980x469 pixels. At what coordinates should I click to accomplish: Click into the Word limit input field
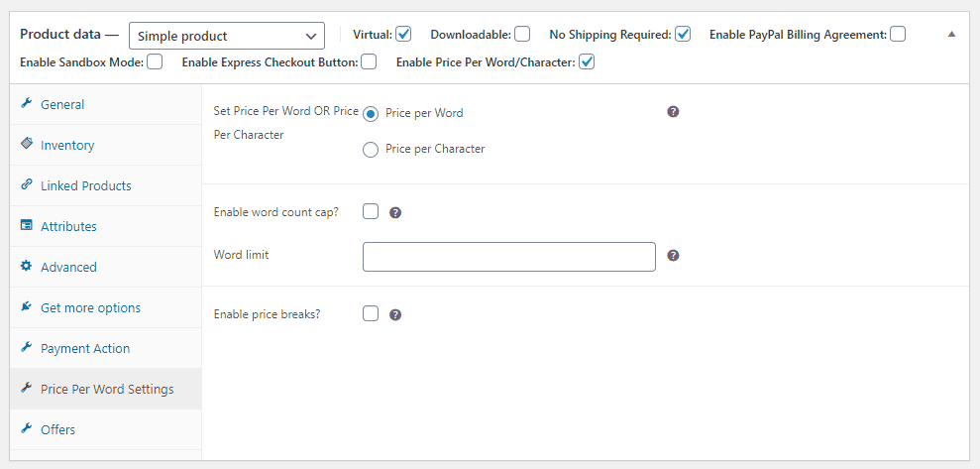tap(508, 257)
